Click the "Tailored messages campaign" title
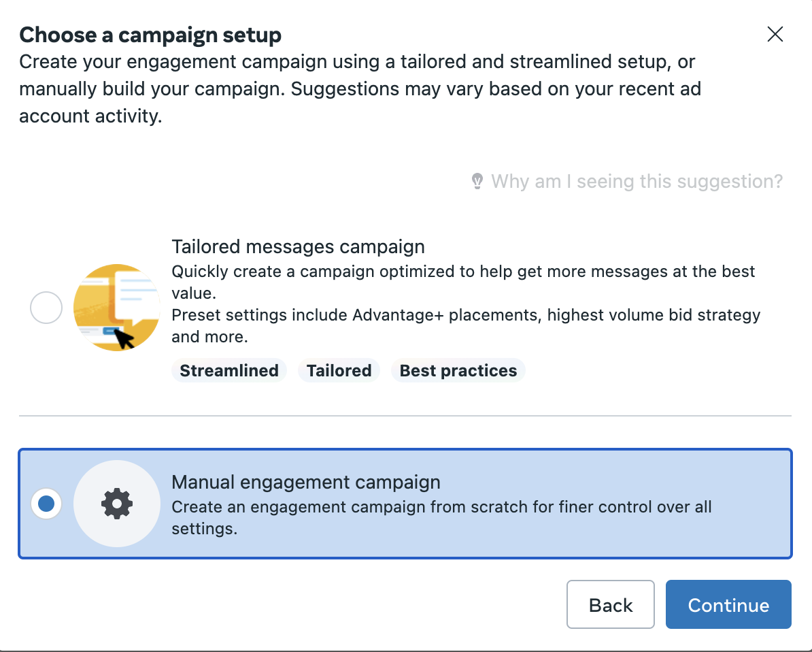This screenshot has width=812, height=652. tap(298, 246)
